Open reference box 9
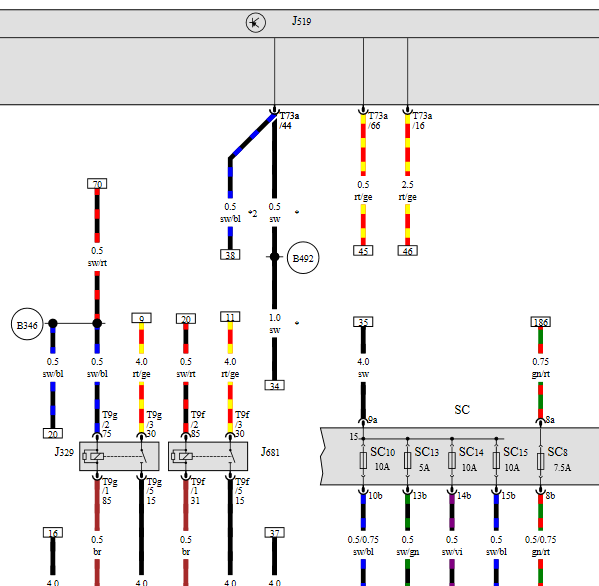This screenshot has width=599, height=586. tap(141, 318)
